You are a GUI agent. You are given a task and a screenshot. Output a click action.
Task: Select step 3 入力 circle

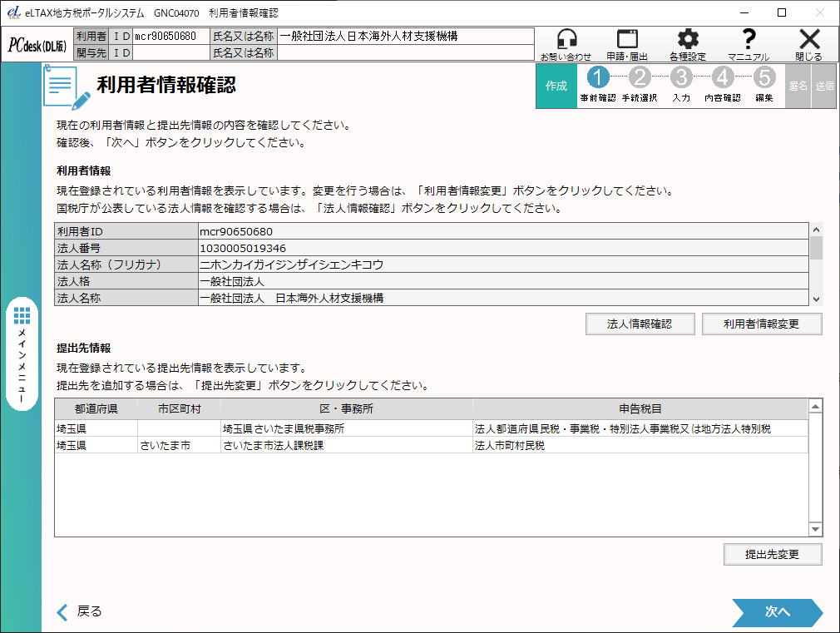681,77
